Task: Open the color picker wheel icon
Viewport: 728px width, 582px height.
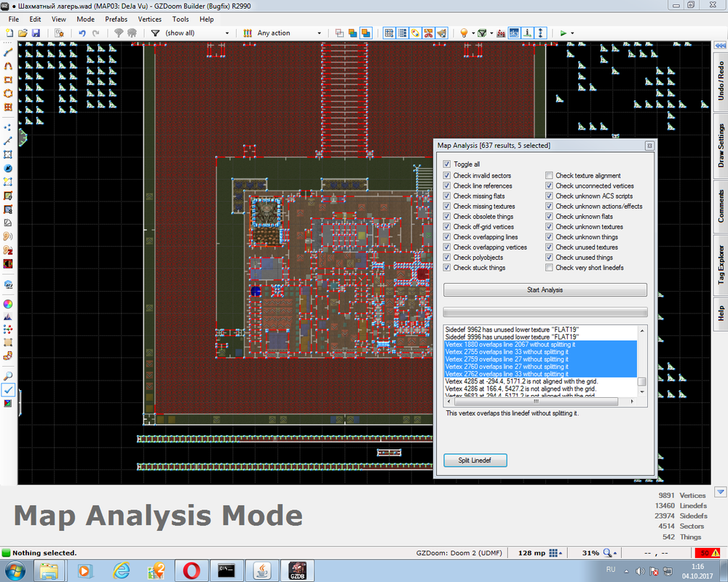Action: [8, 304]
